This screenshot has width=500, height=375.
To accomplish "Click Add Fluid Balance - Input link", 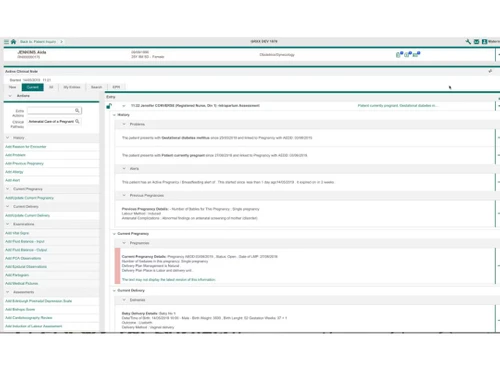I will [25, 241].
